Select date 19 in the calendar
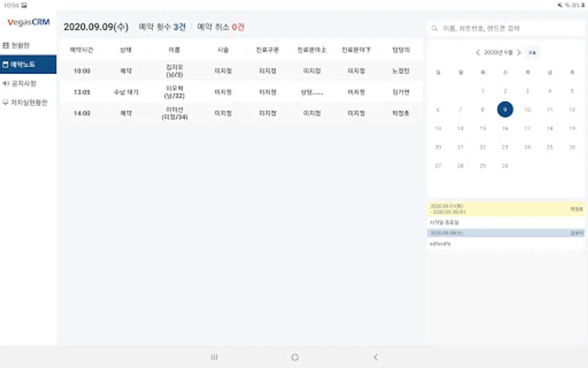 tap(572, 128)
